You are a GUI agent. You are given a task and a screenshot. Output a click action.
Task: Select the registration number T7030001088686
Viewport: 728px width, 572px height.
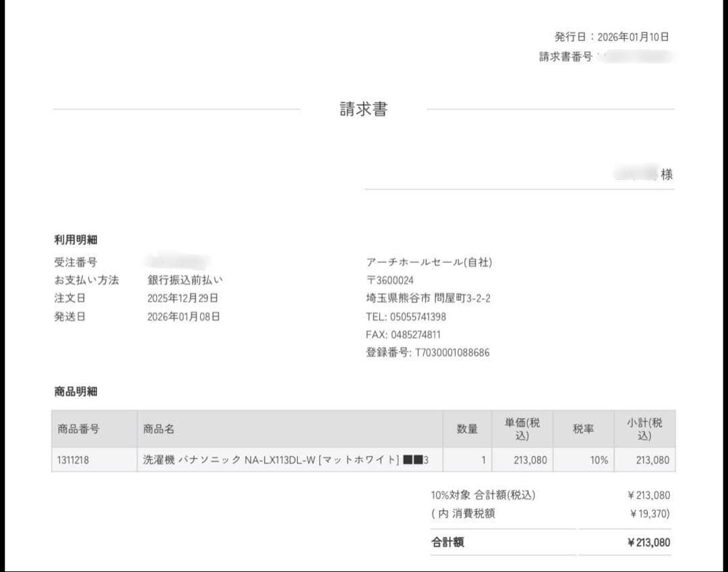(x=452, y=352)
